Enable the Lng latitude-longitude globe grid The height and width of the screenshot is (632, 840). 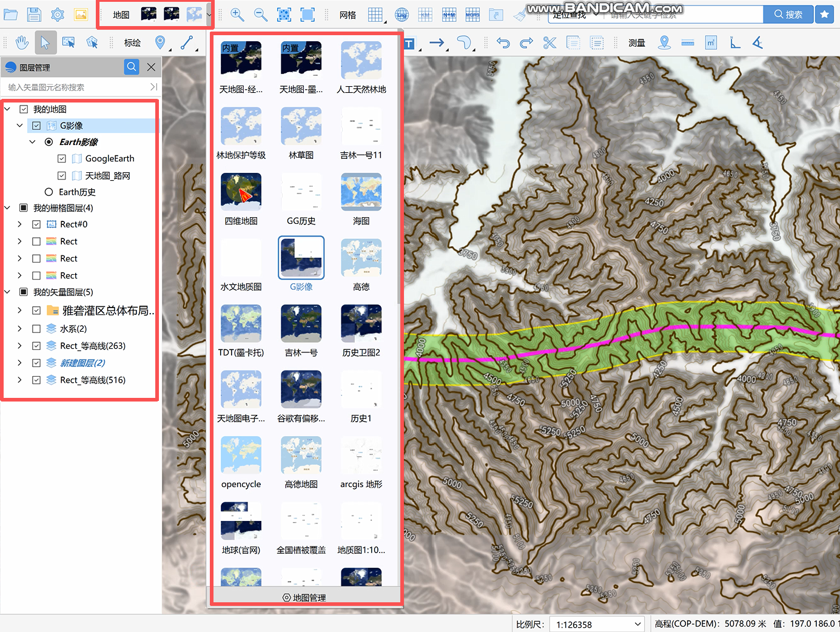click(402, 15)
